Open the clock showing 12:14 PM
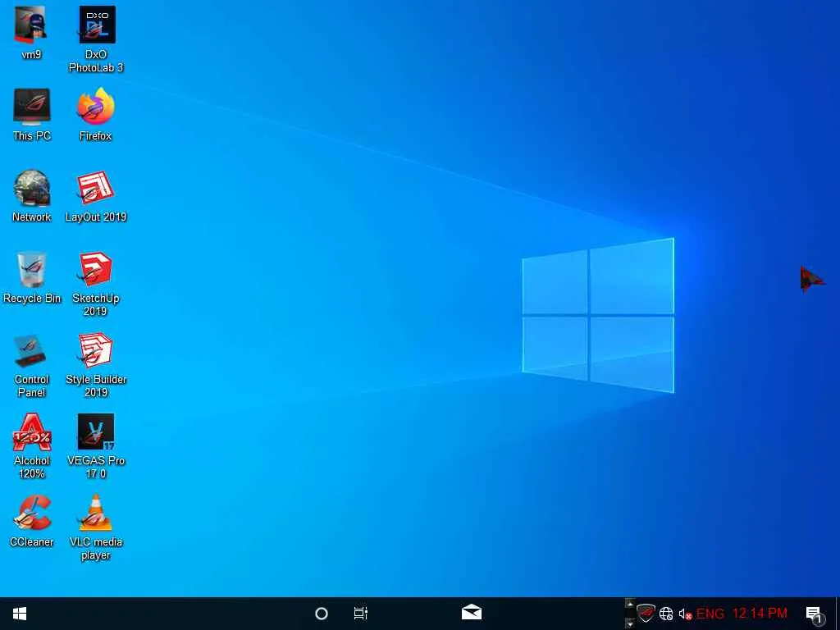840x630 pixels. point(760,614)
